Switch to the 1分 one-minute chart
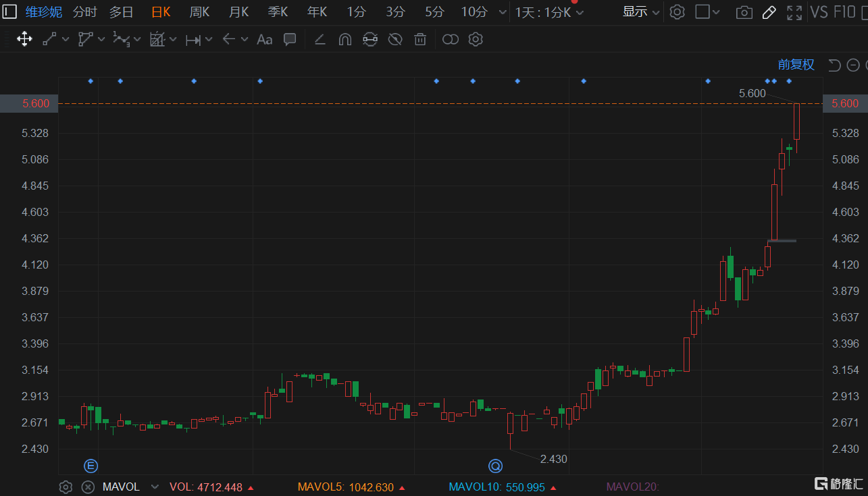868x496 pixels. click(x=357, y=11)
